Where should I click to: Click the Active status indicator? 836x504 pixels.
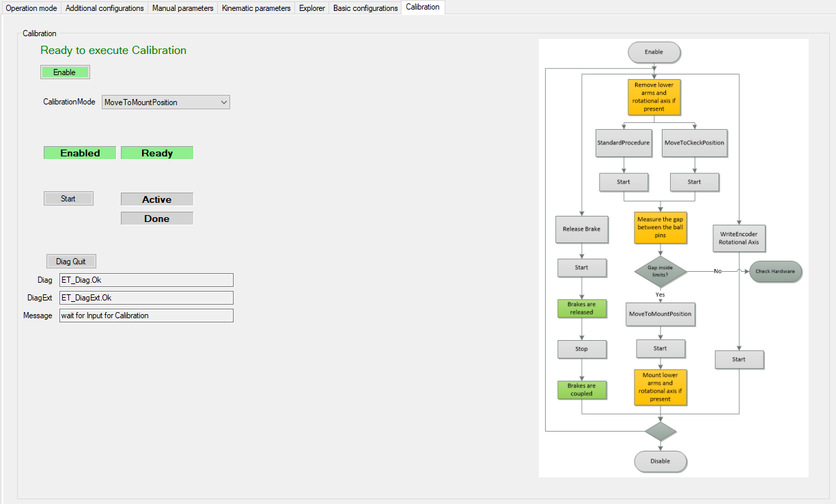157,199
